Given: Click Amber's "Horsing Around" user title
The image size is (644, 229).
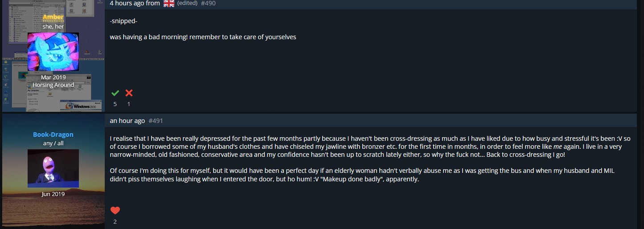Looking at the screenshot, I should click(x=53, y=85).
